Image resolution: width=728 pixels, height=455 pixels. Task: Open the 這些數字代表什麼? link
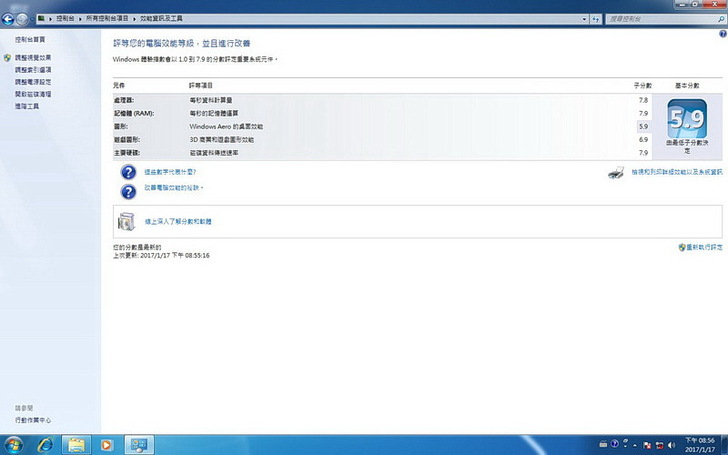tap(170, 172)
